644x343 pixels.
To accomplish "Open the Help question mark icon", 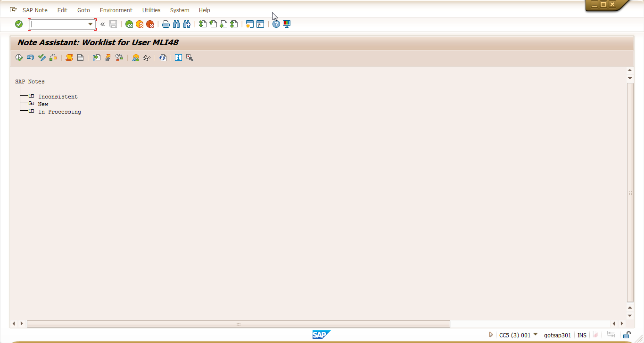I will pos(275,24).
